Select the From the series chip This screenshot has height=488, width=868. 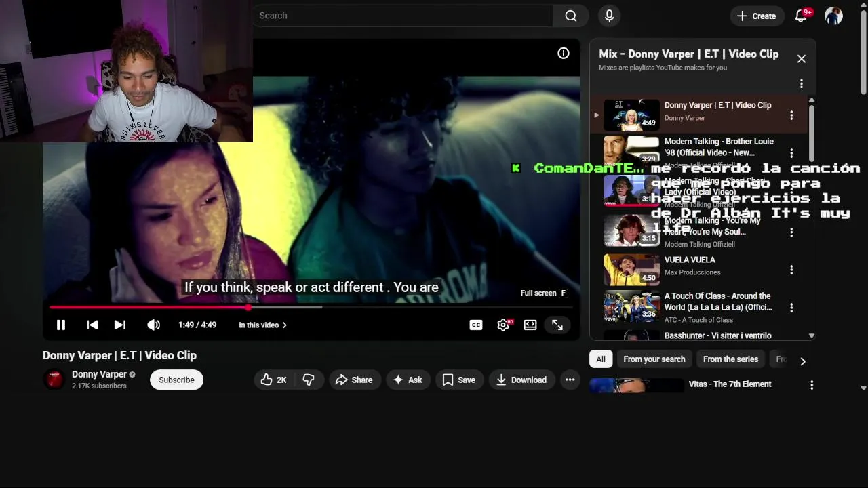click(730, 359)
